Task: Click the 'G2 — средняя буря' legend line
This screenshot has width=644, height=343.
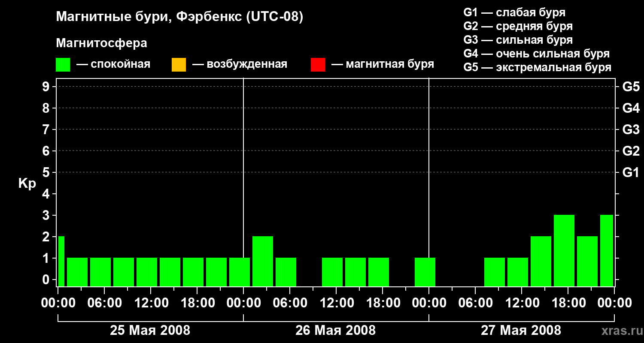Action: [518, 26]
